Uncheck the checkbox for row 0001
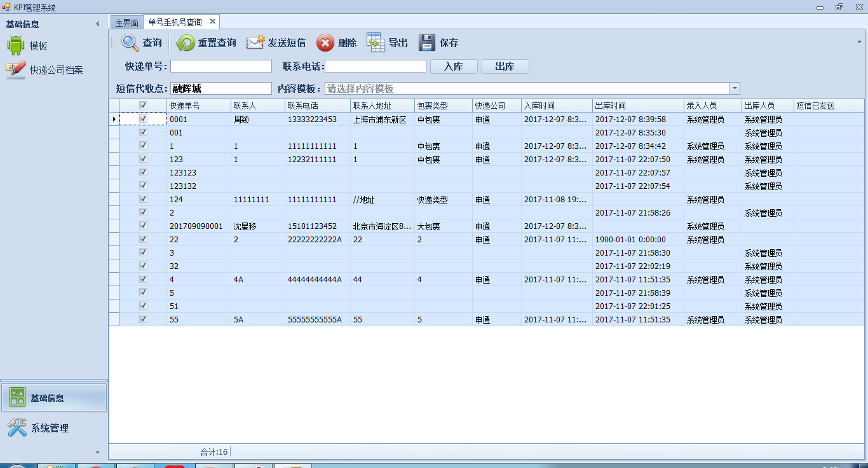868x468 pixels. (x=143, y=119)
